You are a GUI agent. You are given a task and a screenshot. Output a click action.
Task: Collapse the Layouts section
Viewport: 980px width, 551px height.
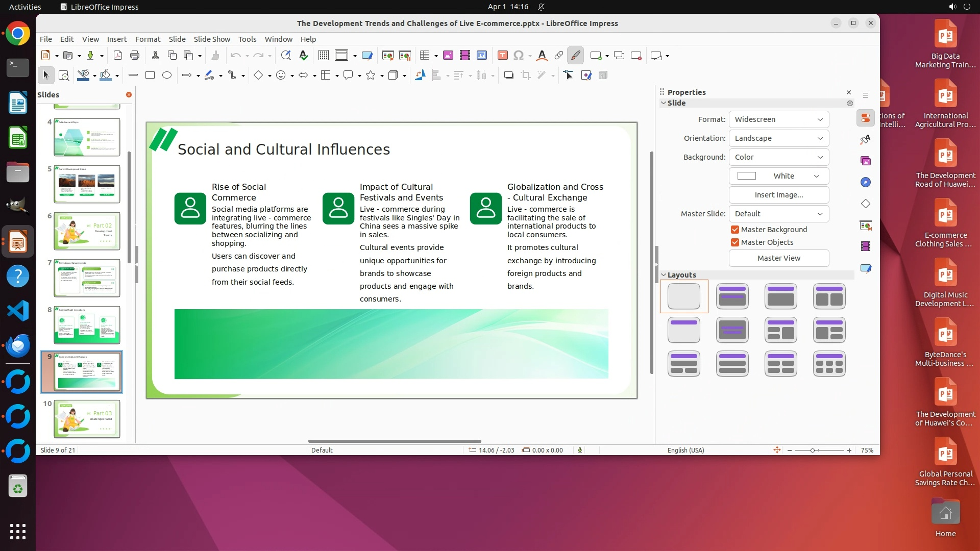(x=664, y=275)
